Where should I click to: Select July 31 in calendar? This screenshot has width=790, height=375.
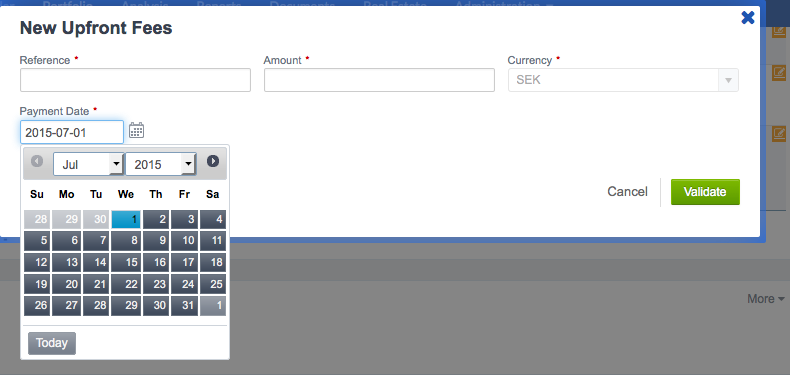coord(184,306)
